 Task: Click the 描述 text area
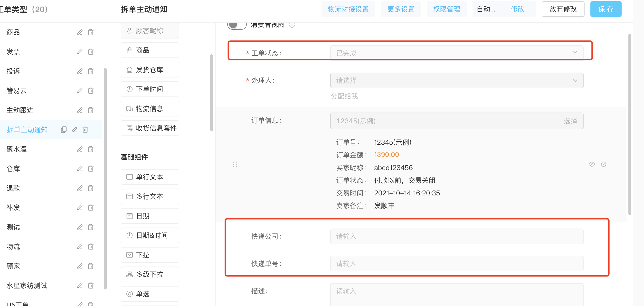[x=457, y=295]
